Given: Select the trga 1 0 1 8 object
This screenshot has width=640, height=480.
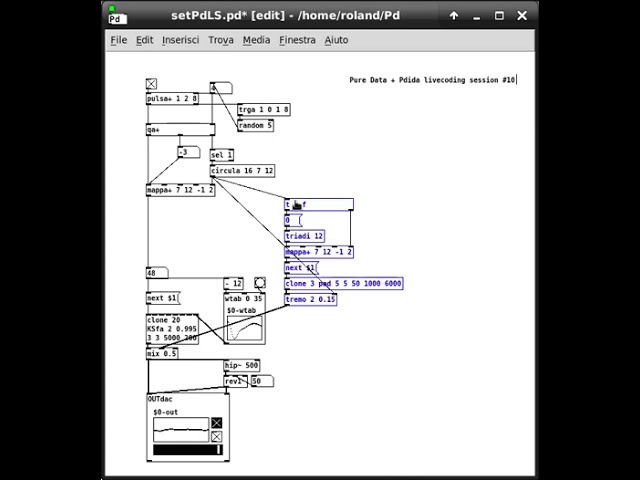Looking at the screenshot, I should click(264, 110).
